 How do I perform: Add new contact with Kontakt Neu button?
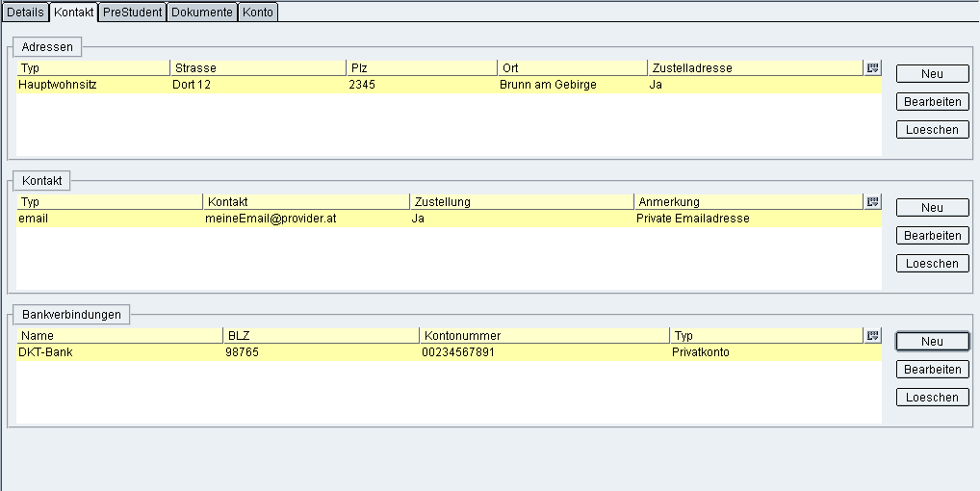click(x=932, y=208)
